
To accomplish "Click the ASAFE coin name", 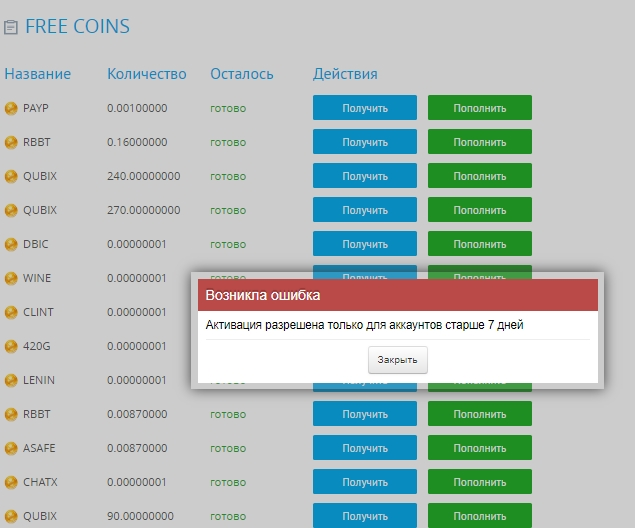I will pyautogui.click(x=39, y=448).
